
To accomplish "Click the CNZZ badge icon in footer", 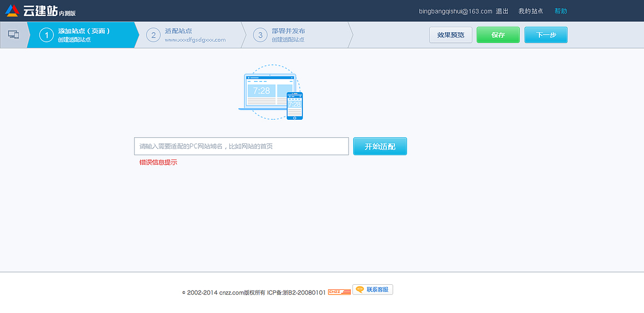I will [339, 292].
